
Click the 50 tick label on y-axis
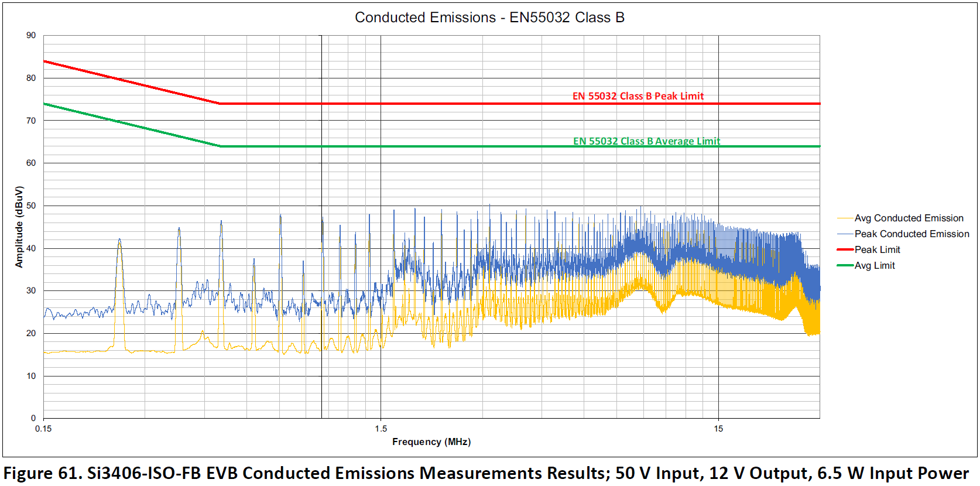[x=31, y=206]
